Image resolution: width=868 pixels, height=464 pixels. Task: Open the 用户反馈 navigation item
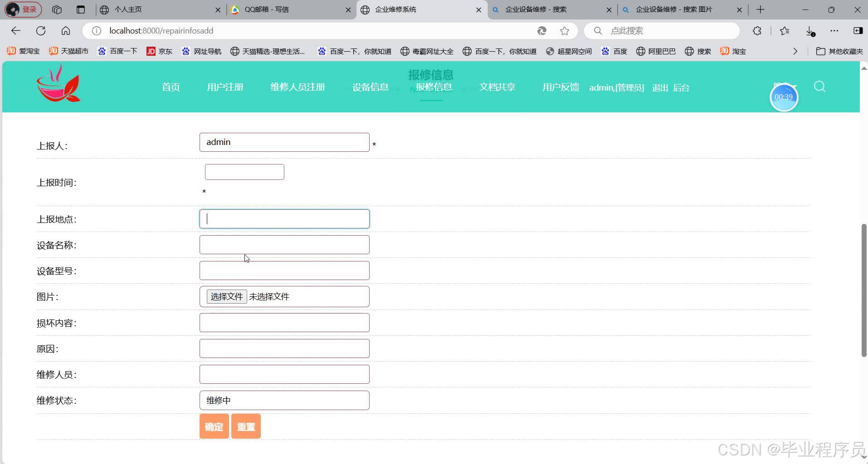coord(561,87)
